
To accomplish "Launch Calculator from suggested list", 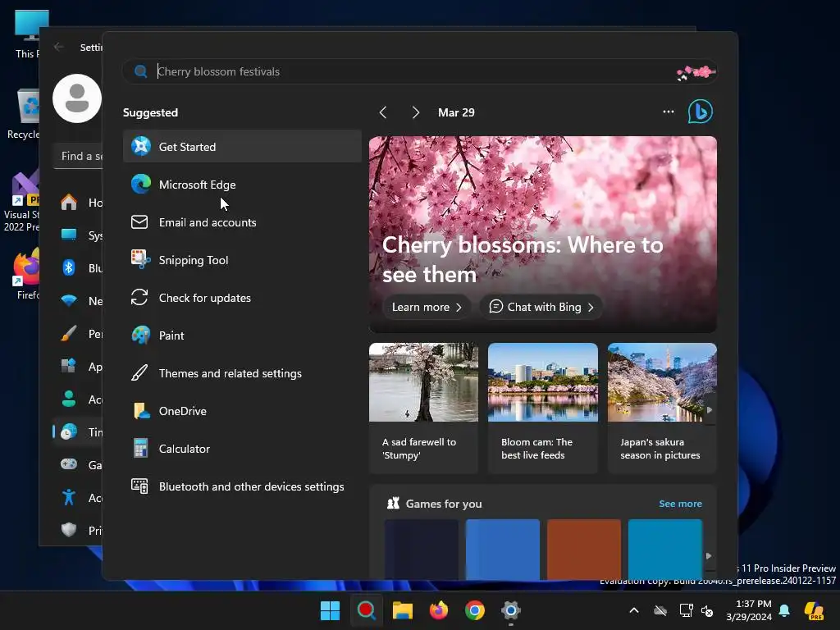I will pyautogui.click(x=242, y=449).
